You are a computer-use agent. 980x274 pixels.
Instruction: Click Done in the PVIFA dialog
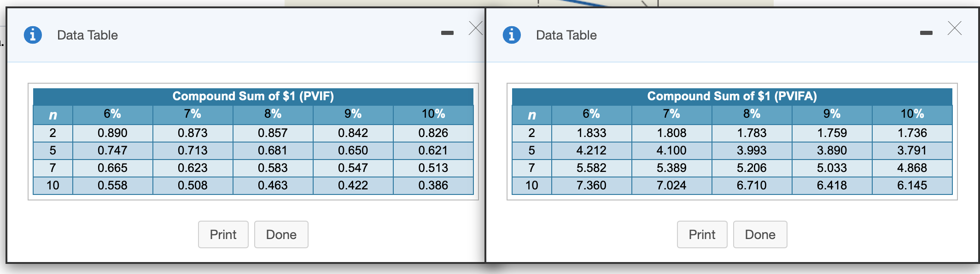pos(760,234)
